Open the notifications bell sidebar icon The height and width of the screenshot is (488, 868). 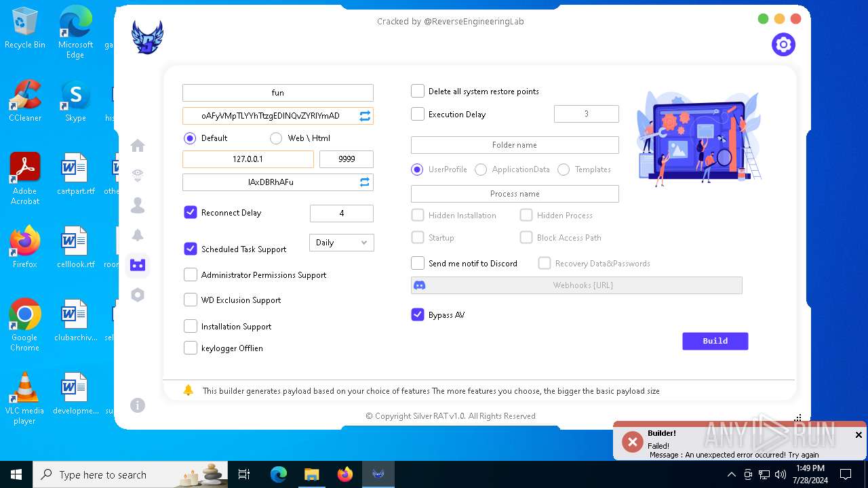tap(138, 235)
